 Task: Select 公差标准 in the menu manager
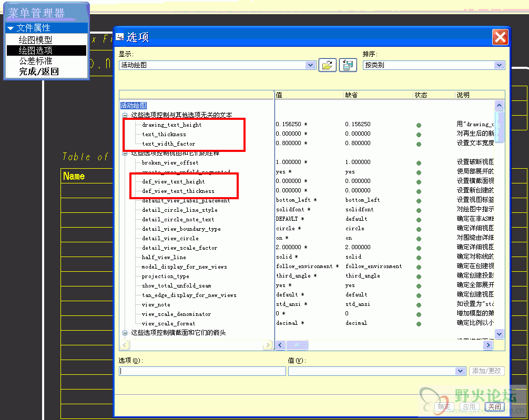click(35, 61)
